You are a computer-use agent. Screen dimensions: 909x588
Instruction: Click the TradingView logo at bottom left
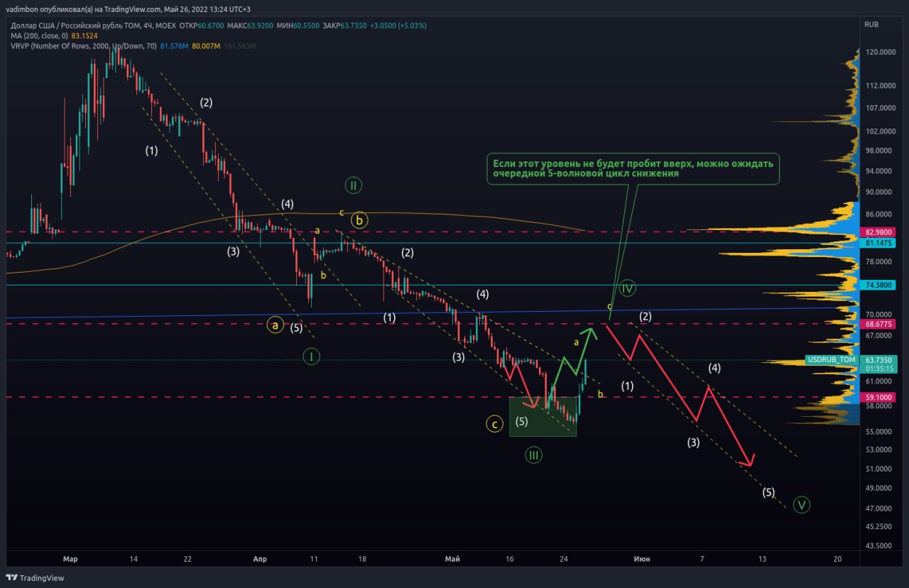(36, 577)
